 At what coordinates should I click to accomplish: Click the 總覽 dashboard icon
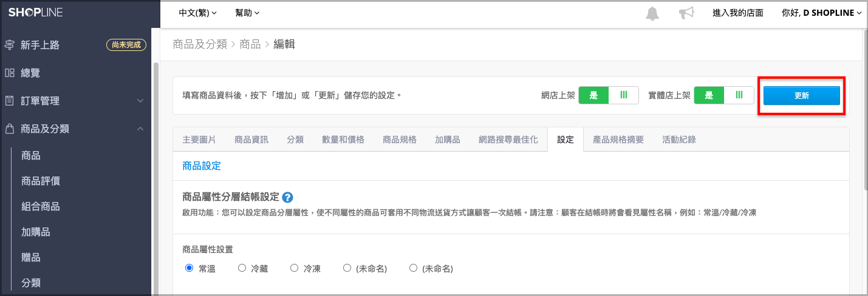click(9, 73)
